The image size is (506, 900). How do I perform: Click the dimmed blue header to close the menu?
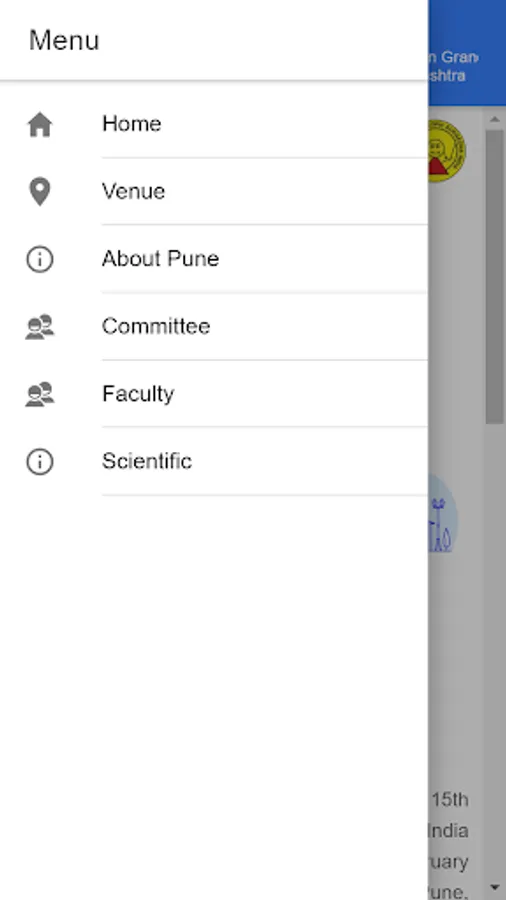pyautogui.click(x=467, y=53)
